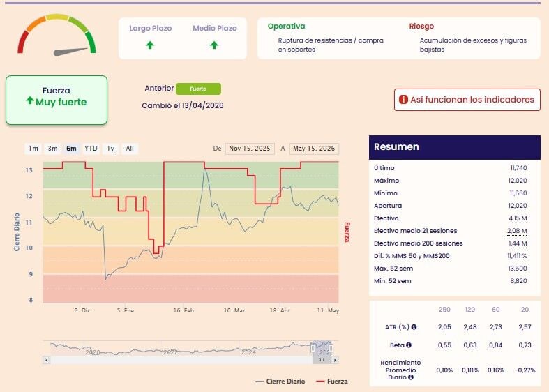
Task: Toggle Fuerza series in chart legend
Action: click(x=331, y=381)
